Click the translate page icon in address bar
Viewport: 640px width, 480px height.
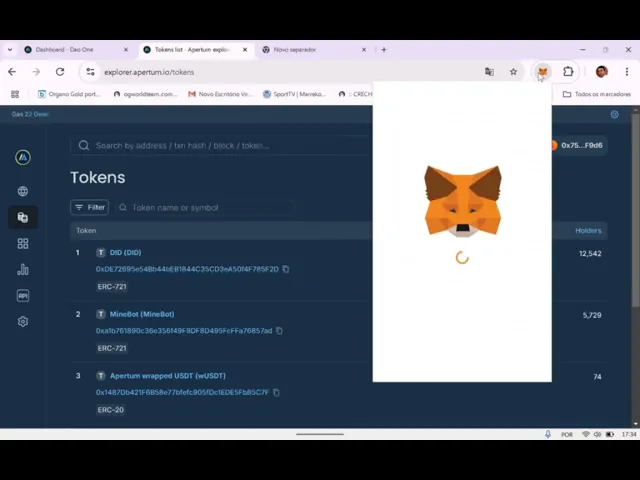[489, 72]
